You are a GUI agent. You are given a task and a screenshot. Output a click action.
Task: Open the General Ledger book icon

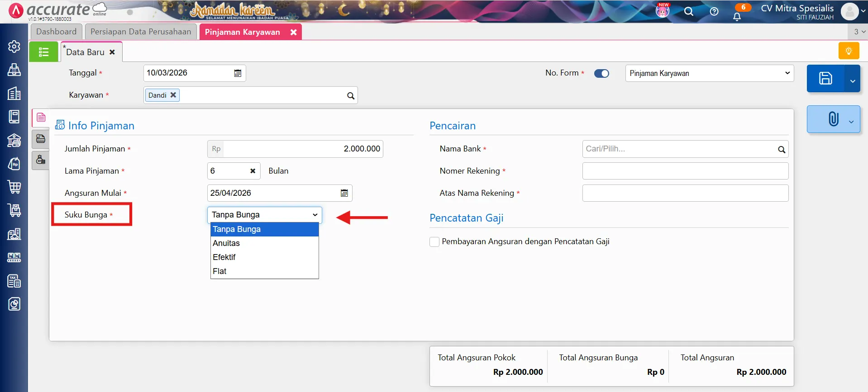point(14,117)
